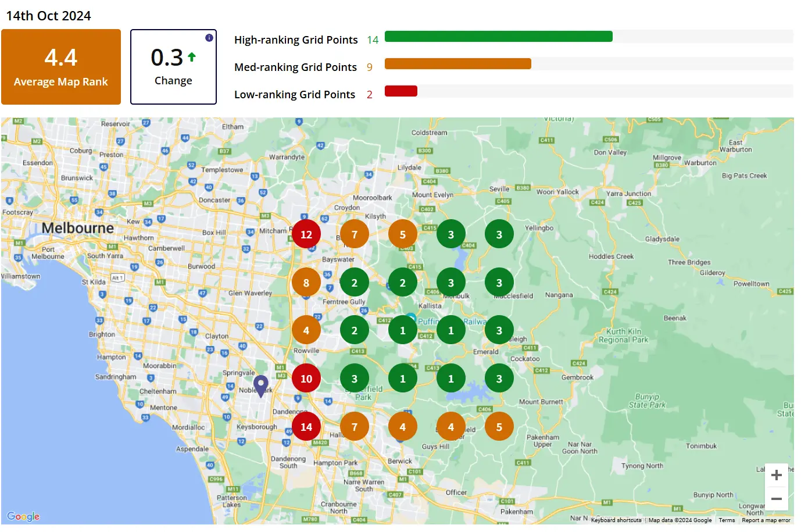Click green 3 marker left of C404 badge

451,234
